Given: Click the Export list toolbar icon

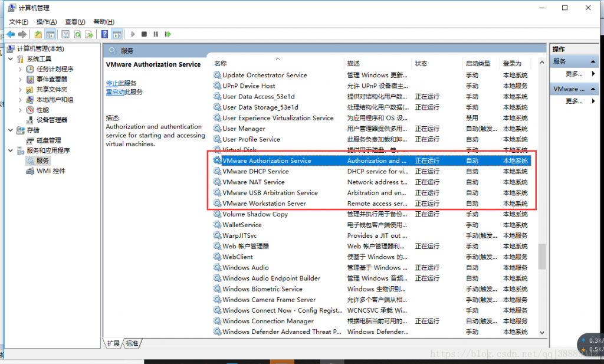Looking at the screenshot, I should pyautogui.click(x=89, y=34).
